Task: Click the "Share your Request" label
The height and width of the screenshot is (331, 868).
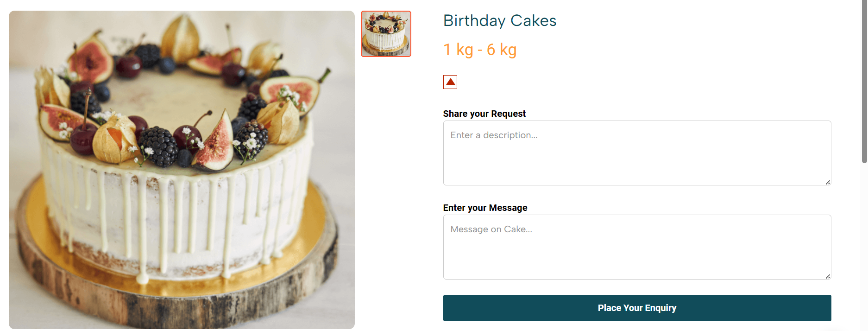Action: click(x=484, y=114)
